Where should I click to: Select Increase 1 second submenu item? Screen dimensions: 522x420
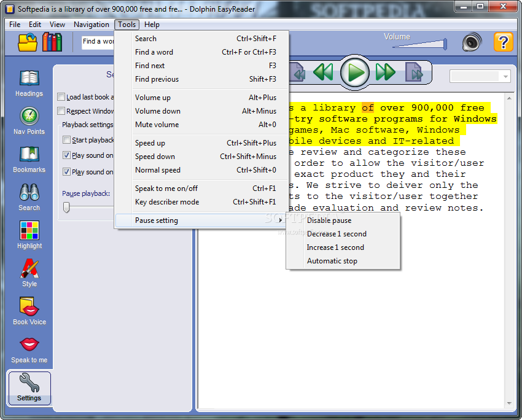click(x=343, y=247)
